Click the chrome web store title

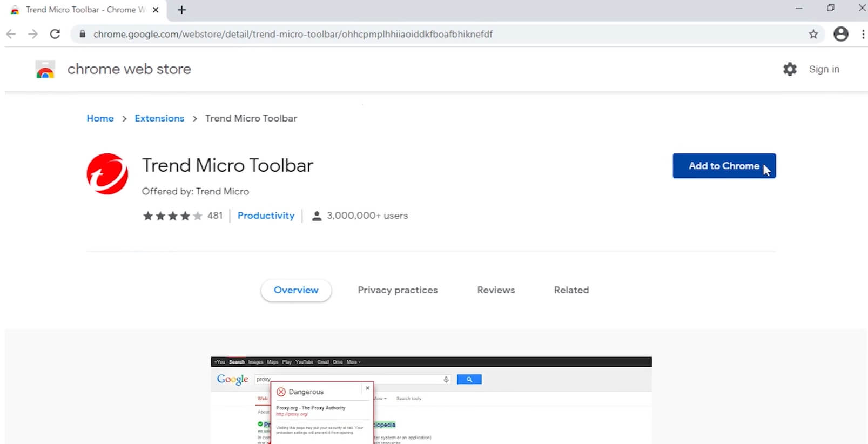pos(129,69)
